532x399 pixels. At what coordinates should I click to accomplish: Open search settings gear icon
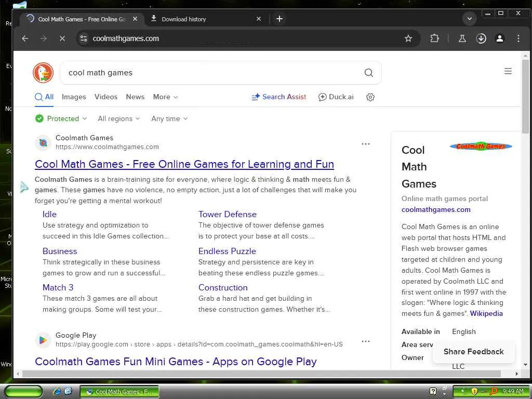pos(370,97)
